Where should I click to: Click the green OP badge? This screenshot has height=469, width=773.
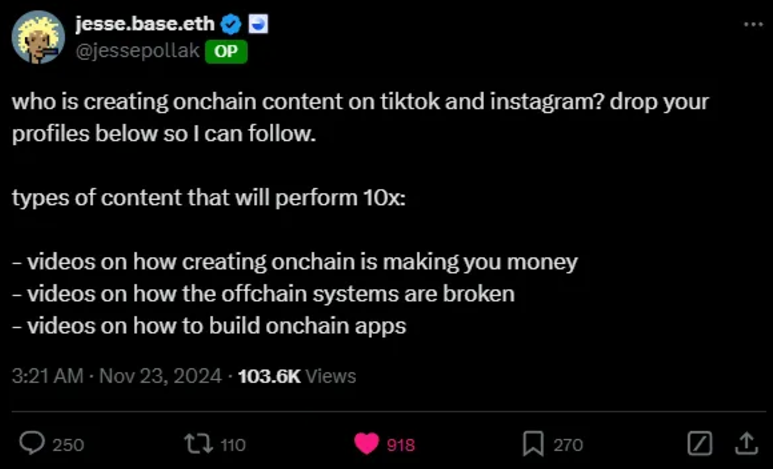[226, 52]
